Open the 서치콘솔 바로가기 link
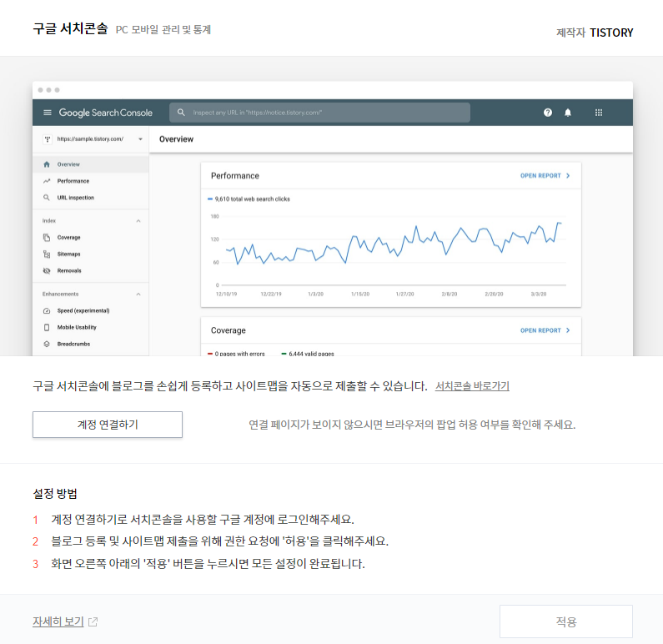Viewport: 663px width, 644px height. (x=472, y=386)
